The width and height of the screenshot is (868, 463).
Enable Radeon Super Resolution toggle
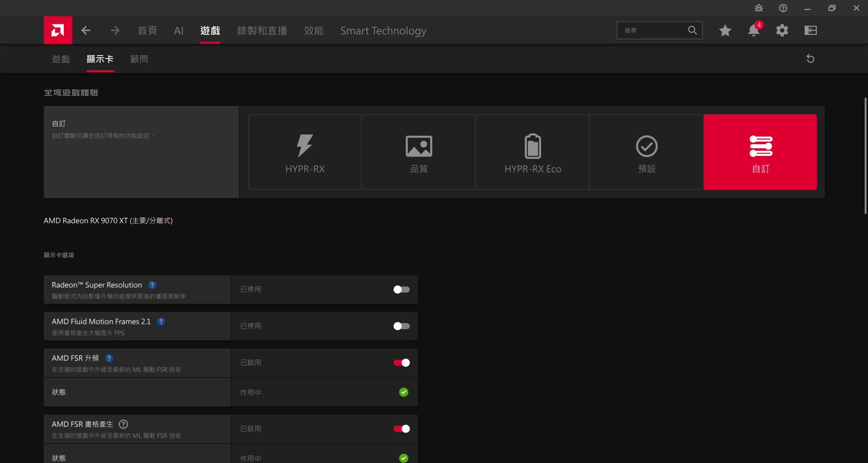click(x=401, y=290)
